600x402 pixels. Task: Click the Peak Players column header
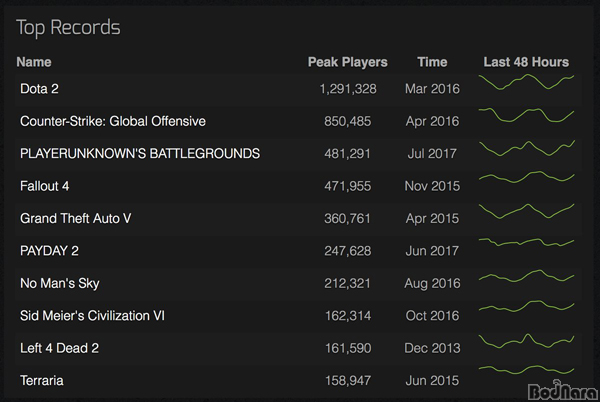[x=347, y=62]
